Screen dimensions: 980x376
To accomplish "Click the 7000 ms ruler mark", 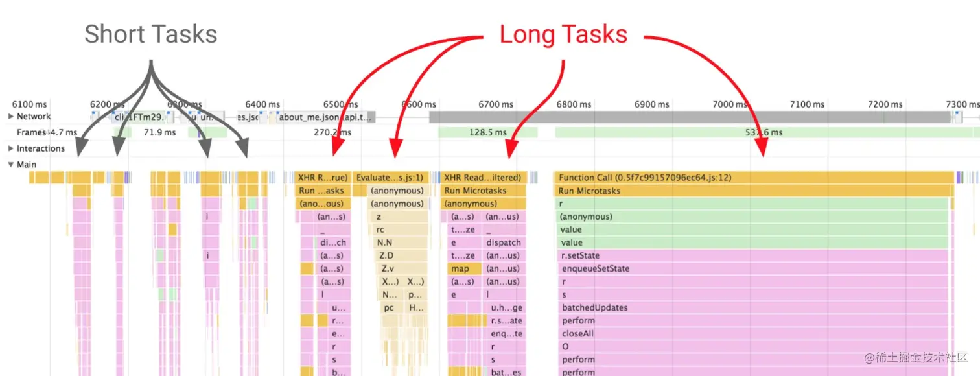I will [729, 104].
